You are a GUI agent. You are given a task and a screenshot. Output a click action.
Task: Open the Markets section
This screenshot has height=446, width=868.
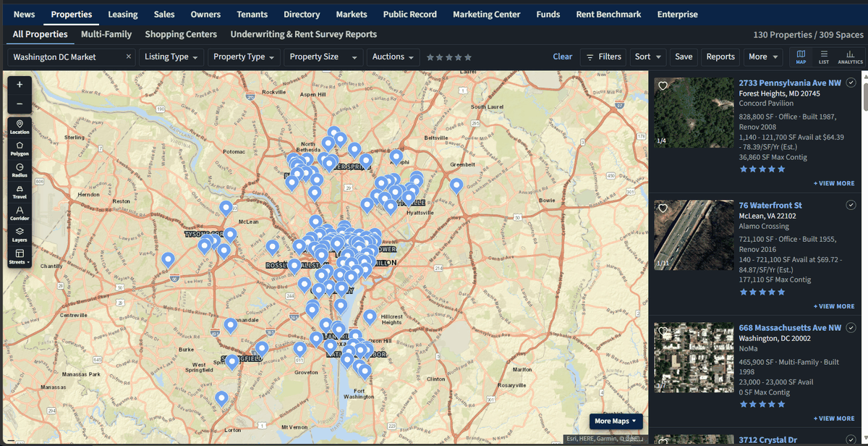352,14
